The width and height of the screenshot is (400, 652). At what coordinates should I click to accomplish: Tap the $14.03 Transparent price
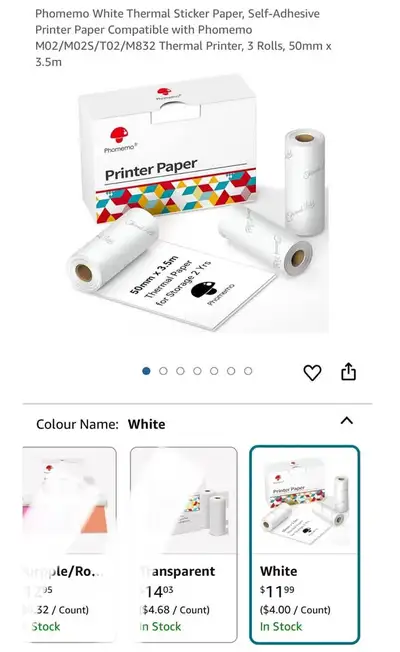157,591
